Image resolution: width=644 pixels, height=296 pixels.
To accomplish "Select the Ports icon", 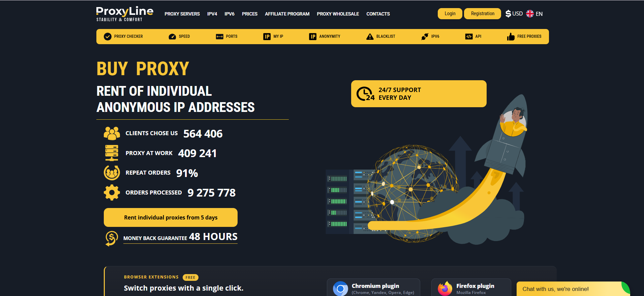I will coord(220,36).
